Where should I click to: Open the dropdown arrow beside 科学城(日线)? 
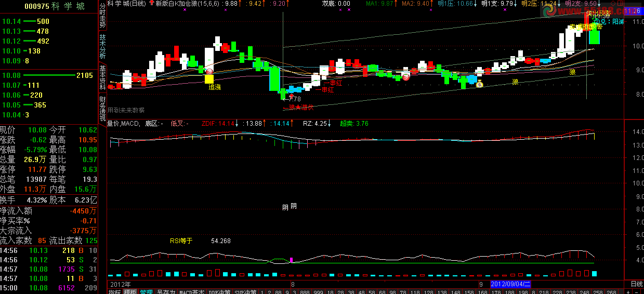click(151, 3)
